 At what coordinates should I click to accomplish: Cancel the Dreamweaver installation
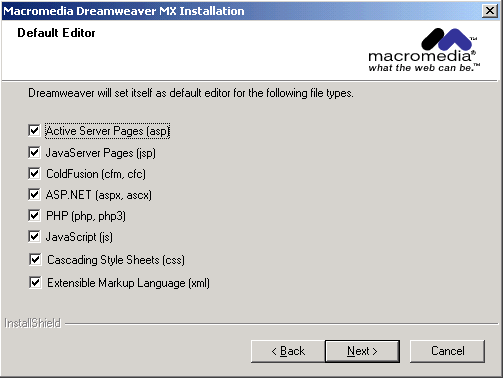447,351
